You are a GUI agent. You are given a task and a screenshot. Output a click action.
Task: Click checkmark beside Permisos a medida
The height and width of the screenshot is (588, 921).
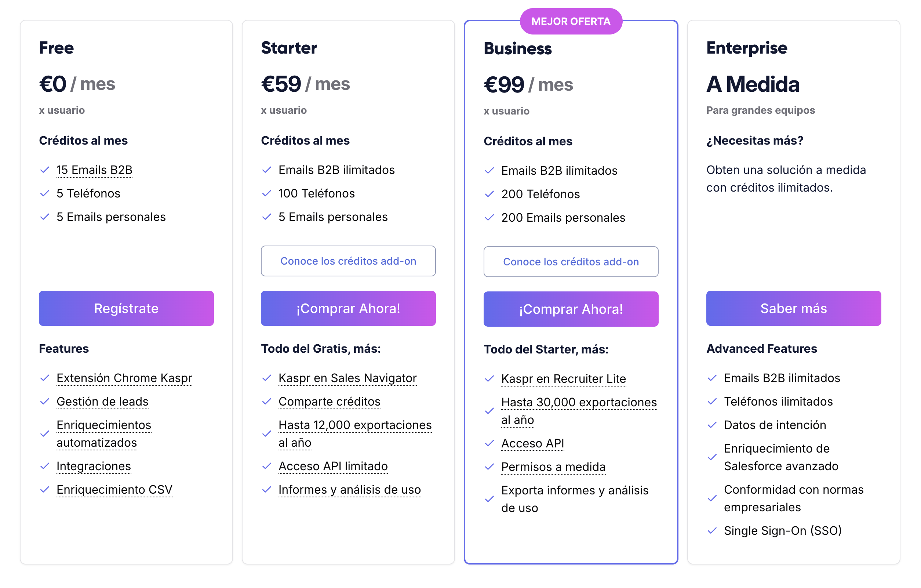tap(489, 467)
